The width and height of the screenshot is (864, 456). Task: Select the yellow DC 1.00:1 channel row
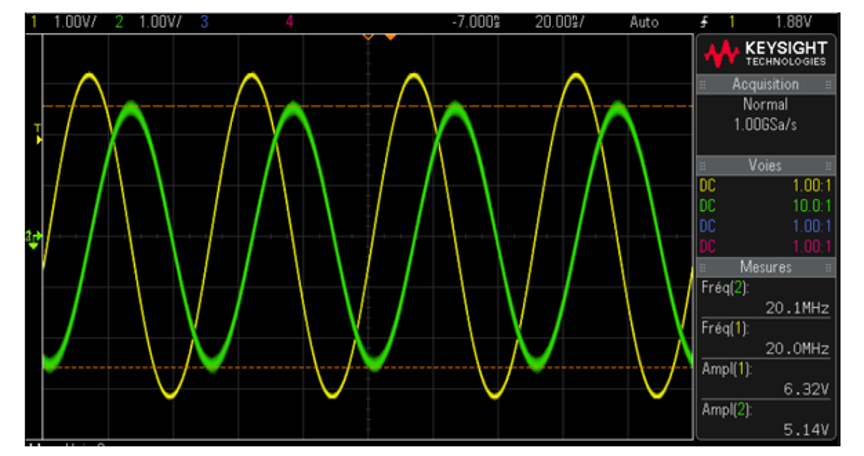(765, 186)
